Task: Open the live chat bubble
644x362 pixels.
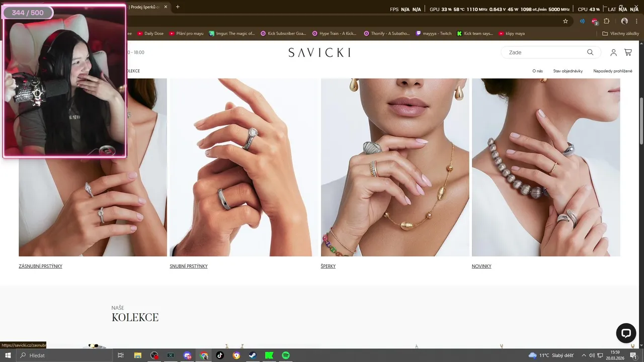Action: pyautogui.click(x=626, y=333)
